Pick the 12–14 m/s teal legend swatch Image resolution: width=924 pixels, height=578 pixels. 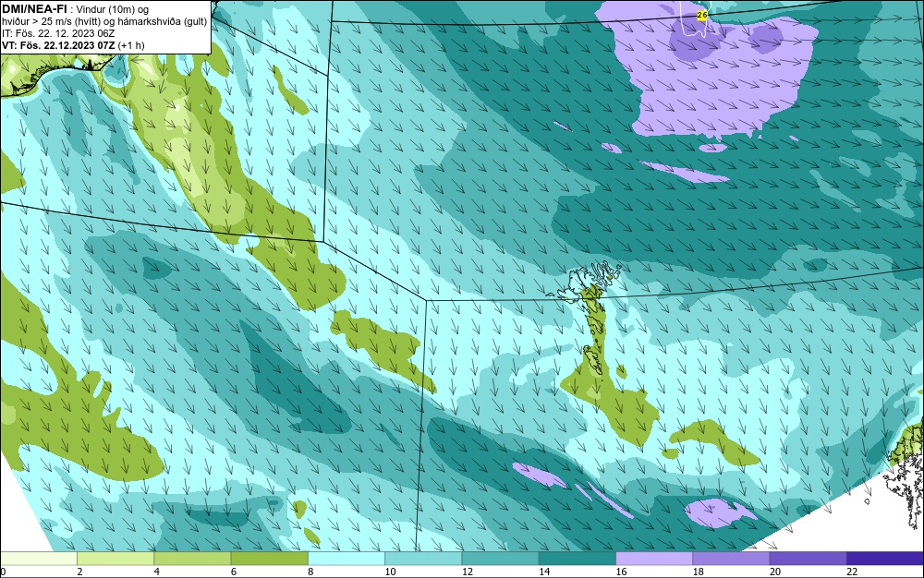(500, 559)
